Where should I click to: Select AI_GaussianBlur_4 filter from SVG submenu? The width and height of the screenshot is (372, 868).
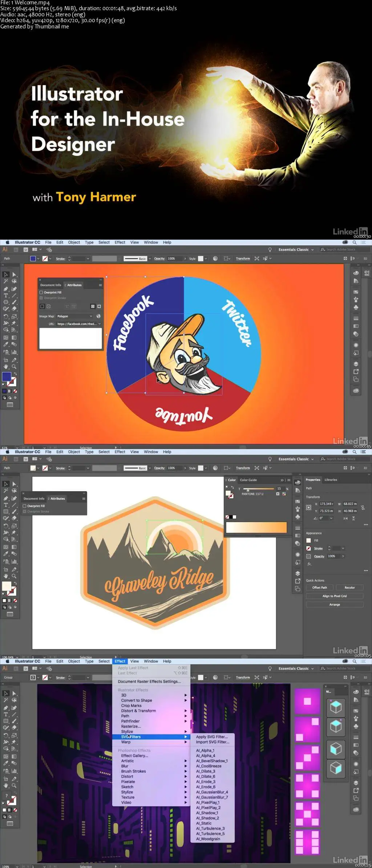click(x=212, y=792)
